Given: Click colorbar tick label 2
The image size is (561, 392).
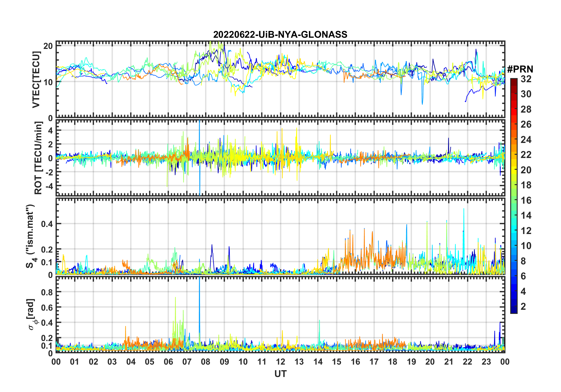Looking at the screenshot, I should point(523,307).
